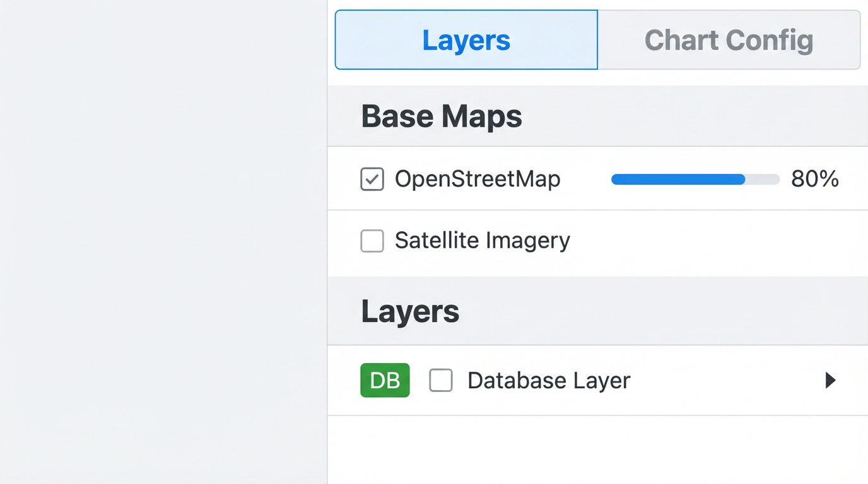This screenshot has height=484, width=868.
Task: Select the Layers tab
Action: [x=466, y=39]
